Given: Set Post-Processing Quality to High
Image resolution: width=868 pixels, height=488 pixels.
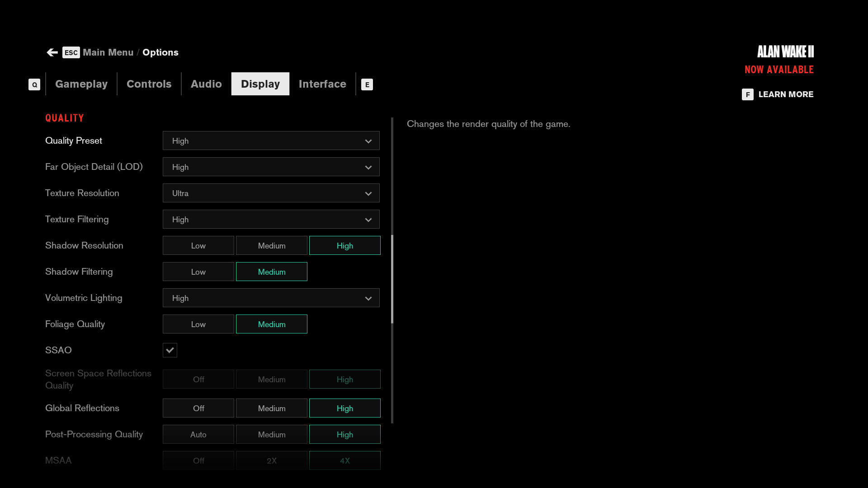Looking at the screenshot, I should coord(345,434).
